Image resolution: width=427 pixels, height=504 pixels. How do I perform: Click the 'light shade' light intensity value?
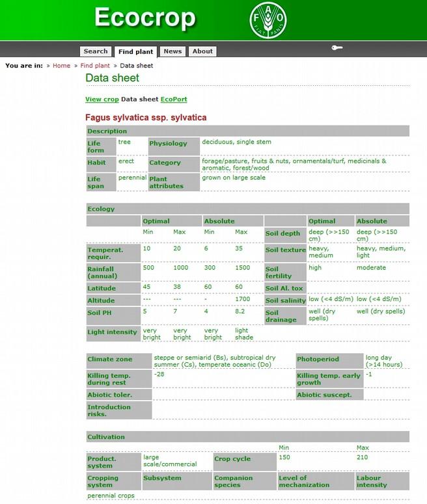pyautogui.click(x=244, y=334)
